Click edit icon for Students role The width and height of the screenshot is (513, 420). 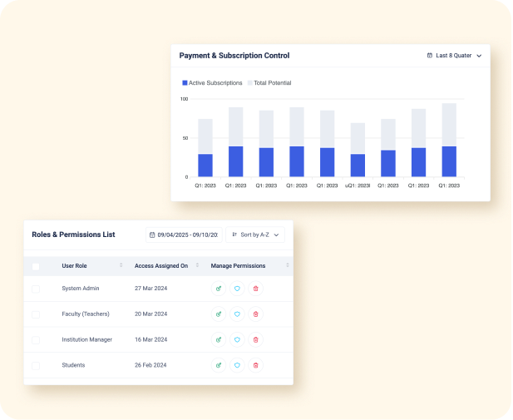[x=219, y=365]
